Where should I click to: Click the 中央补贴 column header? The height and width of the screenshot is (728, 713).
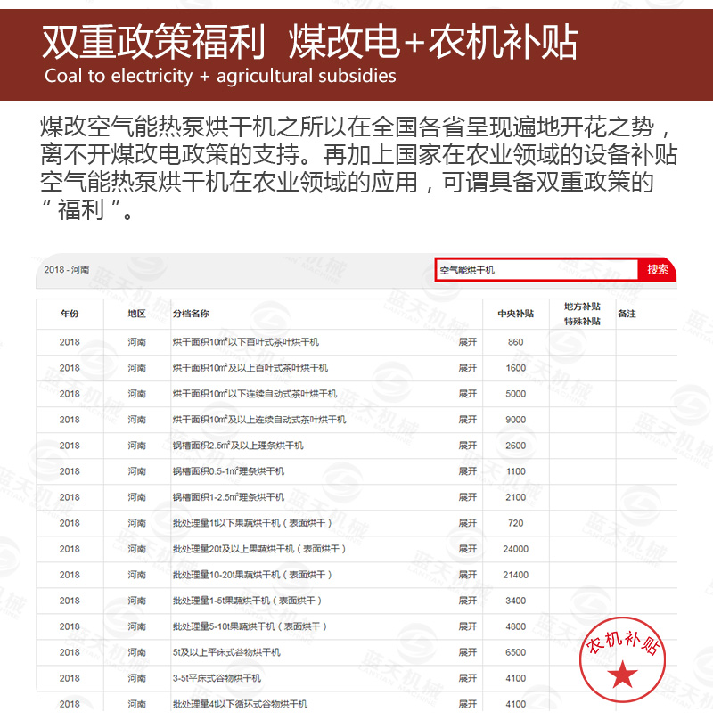[515, 314]
